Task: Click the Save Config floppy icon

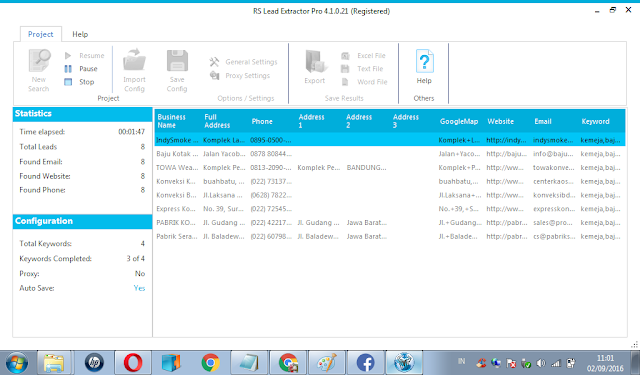Action: [177, 61]
